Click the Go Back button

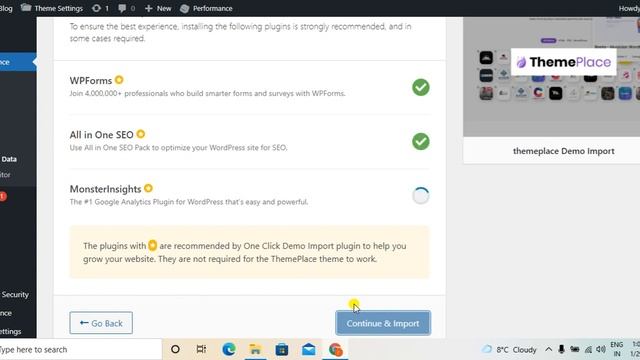coord(101,323)
